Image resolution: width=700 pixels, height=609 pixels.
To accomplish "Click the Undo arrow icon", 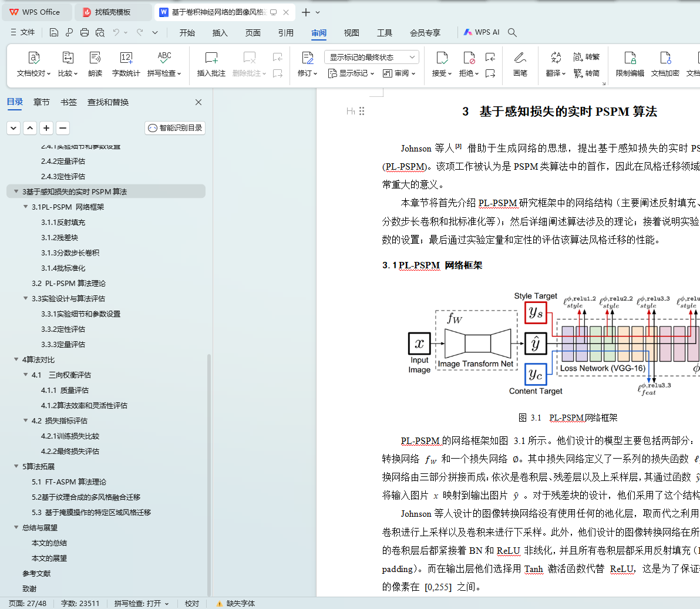I will pyautogui.click(x=116, y=32).
